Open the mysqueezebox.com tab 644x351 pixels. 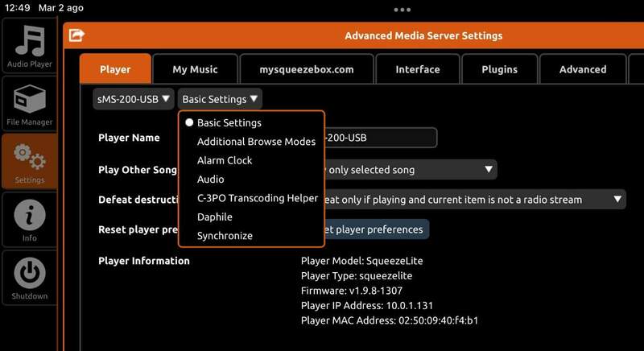pos(307,69)
